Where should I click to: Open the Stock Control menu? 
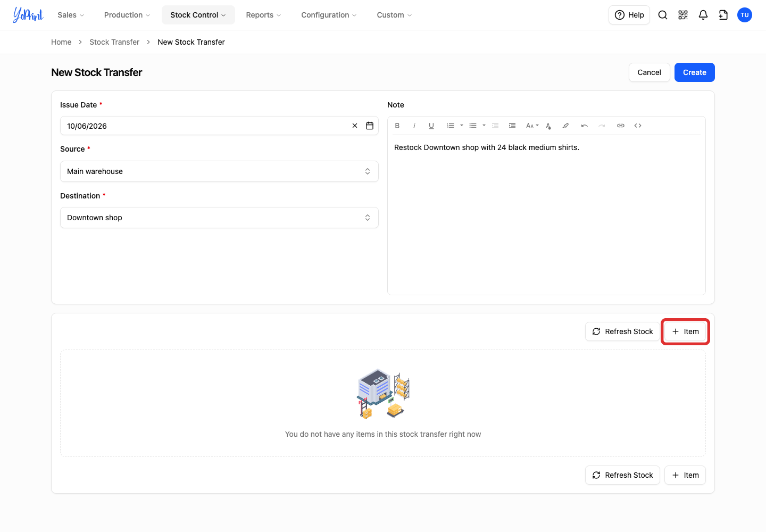[x=198, y=15]
